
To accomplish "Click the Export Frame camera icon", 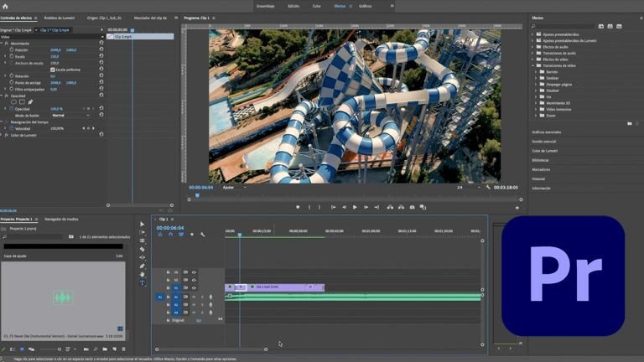I will [x=412, y=207].
